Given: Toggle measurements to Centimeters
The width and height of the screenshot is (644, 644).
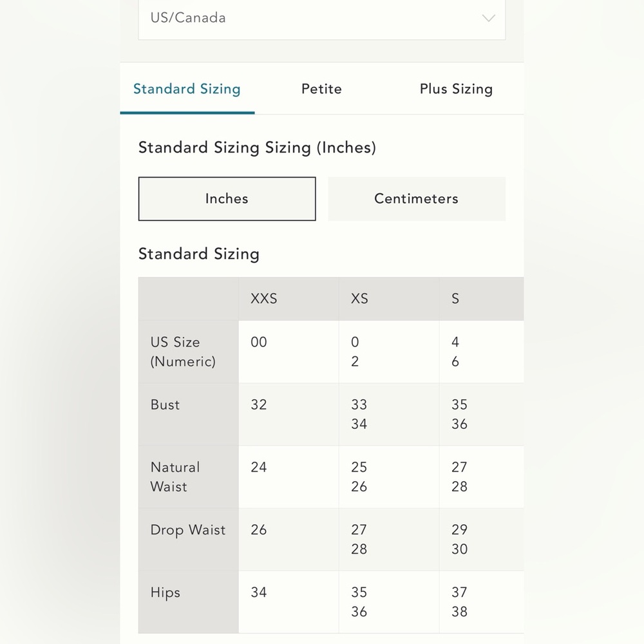Looking at the screenshot, I should pos(417,199).
